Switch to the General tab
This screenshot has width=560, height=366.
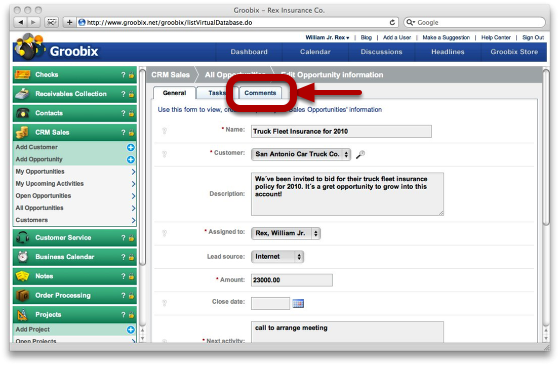point(174,93)
